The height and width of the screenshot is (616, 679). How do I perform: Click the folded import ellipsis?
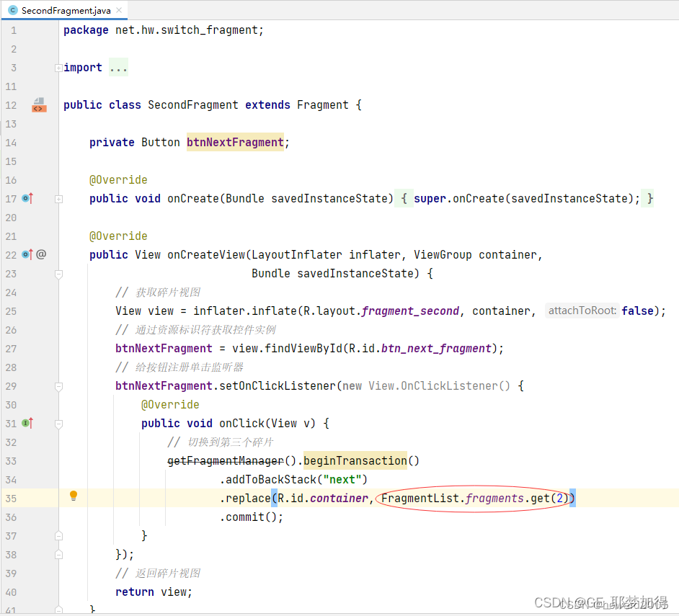pos(118,68)
